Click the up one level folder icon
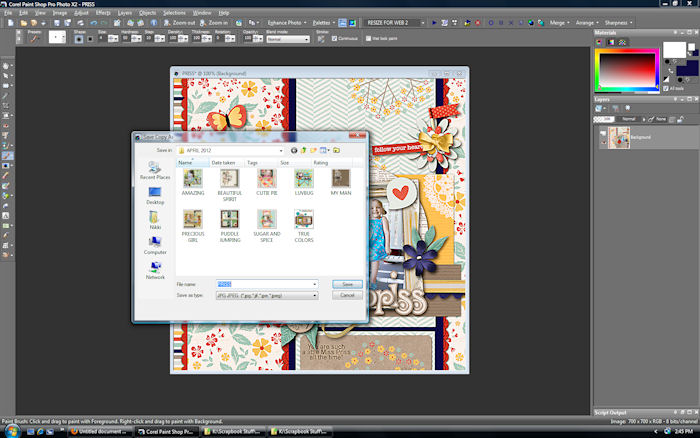700x438 pixels. [x=304, y=150]
